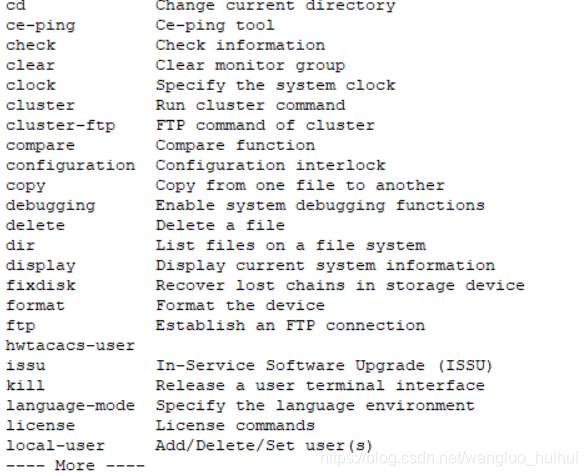Click the 'compare' command entry
Screen dimensions: 587x476
pos(40,146)
